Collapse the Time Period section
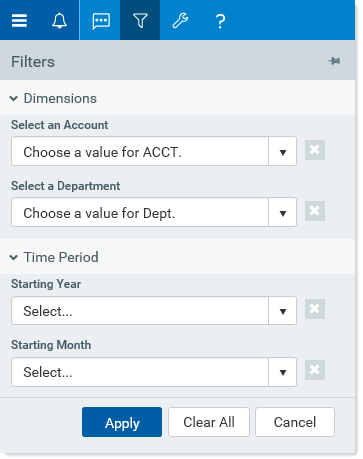 14,258
